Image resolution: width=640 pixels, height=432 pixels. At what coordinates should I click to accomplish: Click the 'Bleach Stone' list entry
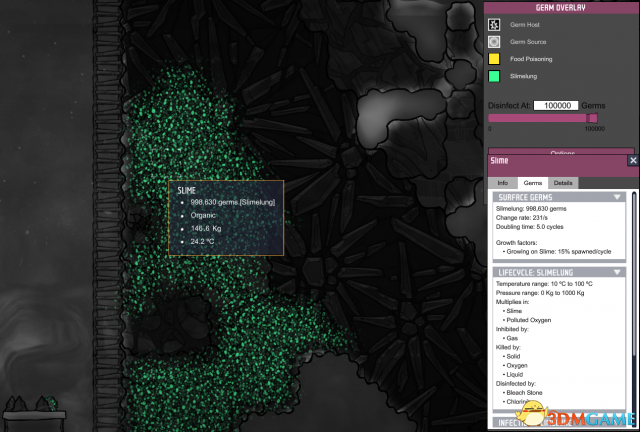(524, 393)
